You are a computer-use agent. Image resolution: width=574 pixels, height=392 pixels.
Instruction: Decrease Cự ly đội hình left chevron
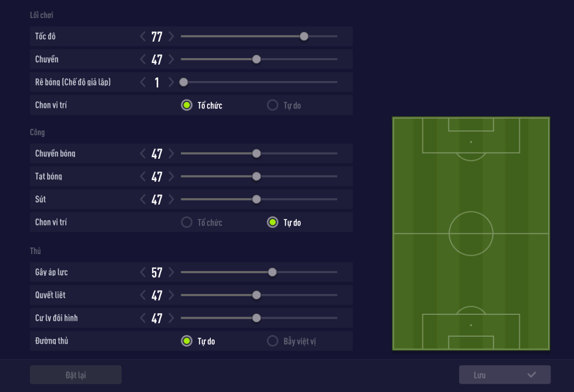pyautogui.click(x=143, y=318)
